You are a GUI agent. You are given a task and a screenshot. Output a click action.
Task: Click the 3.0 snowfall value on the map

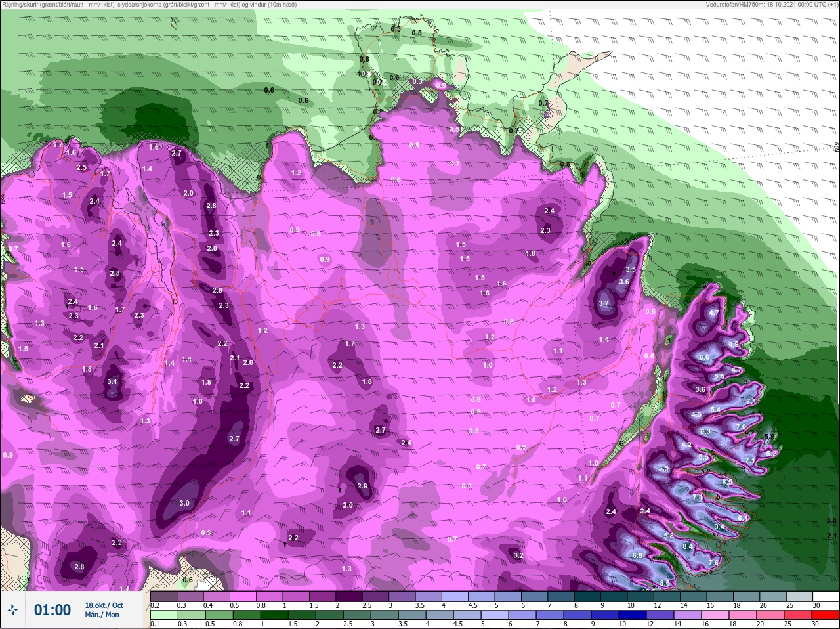point(184,504)
